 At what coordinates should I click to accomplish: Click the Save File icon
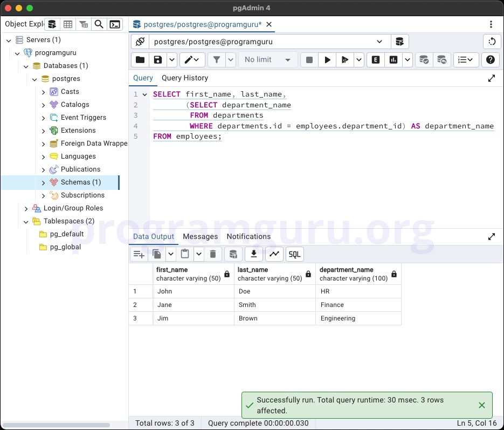pyautogui.click(x=158, y=59)
